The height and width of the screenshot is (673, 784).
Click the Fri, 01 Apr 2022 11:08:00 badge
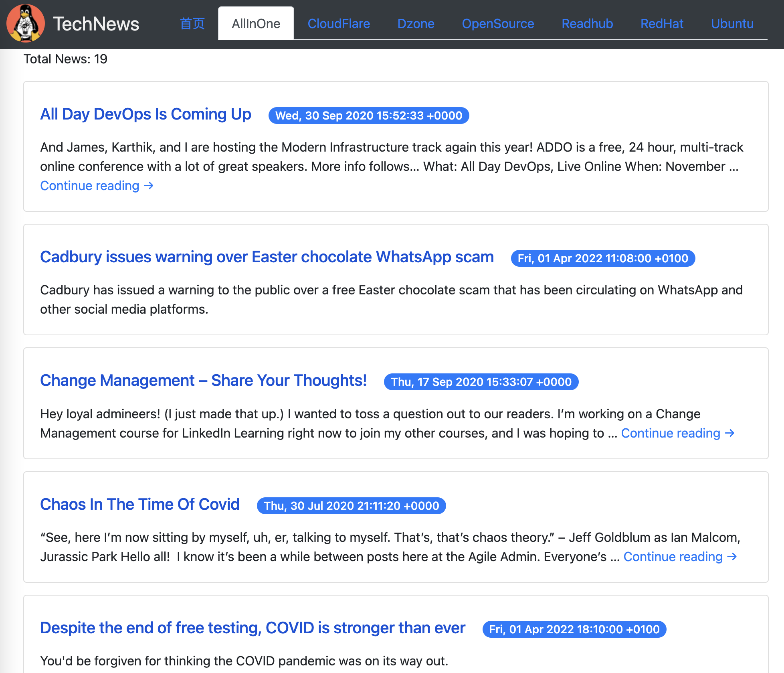coord(602,258)
